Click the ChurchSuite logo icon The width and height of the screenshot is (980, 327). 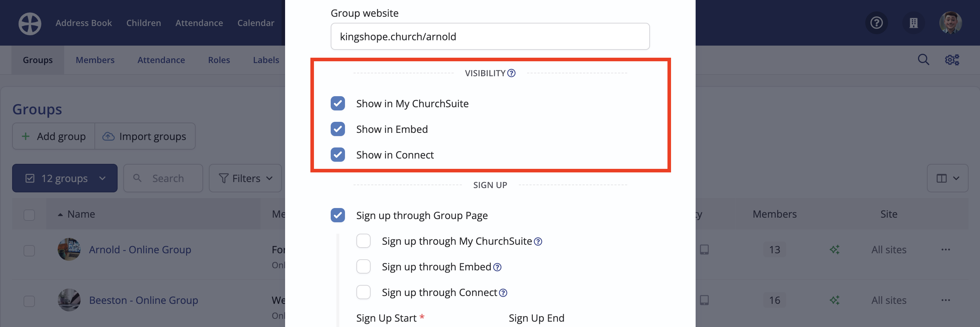coord(30,23)
